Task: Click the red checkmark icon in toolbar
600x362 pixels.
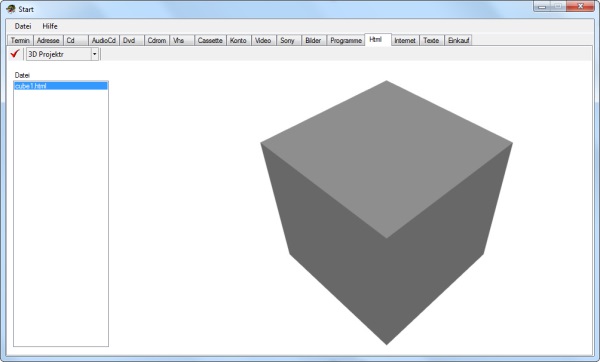Action: (x=15, y=54)
